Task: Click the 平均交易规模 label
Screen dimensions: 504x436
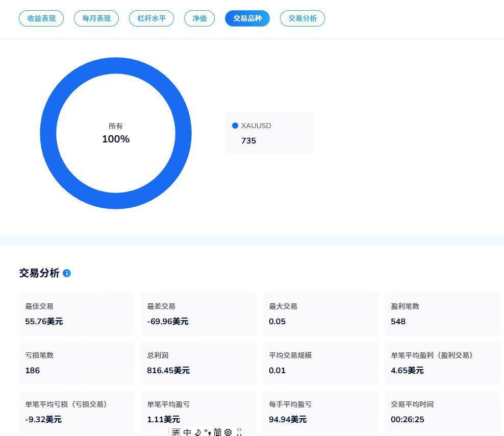Action: tap(290, 355)
